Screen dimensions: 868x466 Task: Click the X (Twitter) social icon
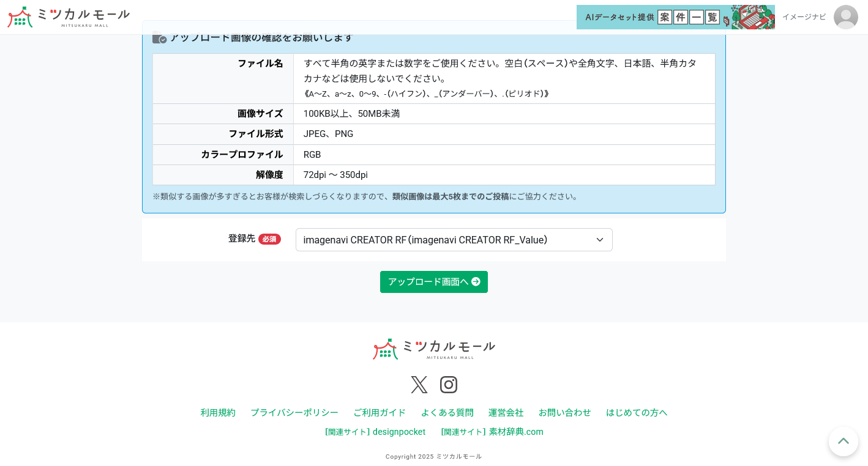coord(419,384)
